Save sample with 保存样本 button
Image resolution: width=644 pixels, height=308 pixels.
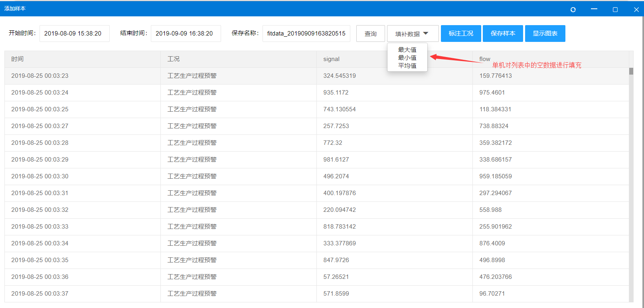[x=503, y=34]
